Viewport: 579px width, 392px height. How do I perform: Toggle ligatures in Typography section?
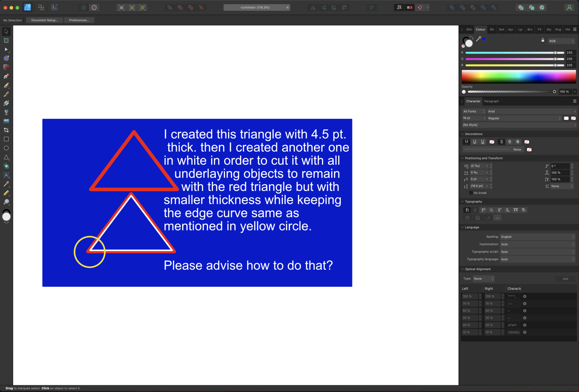pos(467,210)
